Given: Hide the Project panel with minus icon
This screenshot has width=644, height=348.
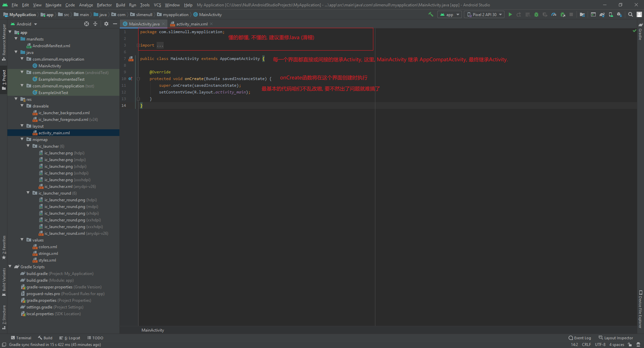Looking at the screenshot, I should click(115, 24).
